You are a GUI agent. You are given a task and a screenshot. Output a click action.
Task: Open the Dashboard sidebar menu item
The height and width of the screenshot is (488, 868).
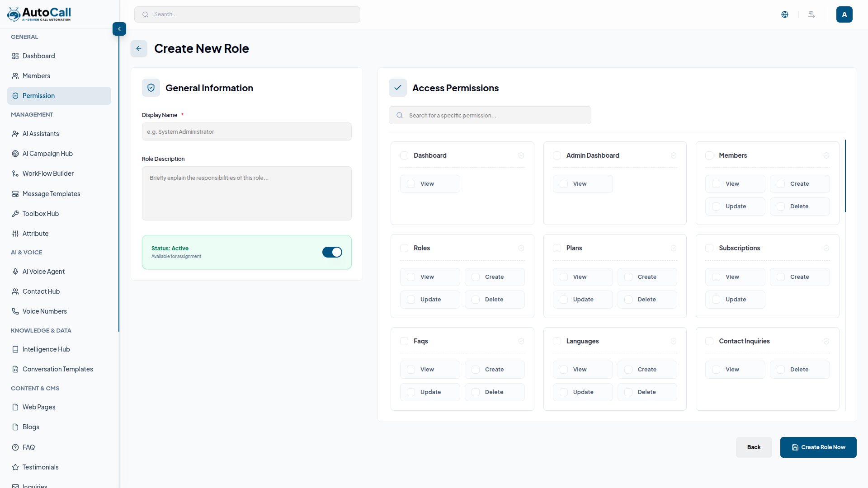(x=59, y=56)
